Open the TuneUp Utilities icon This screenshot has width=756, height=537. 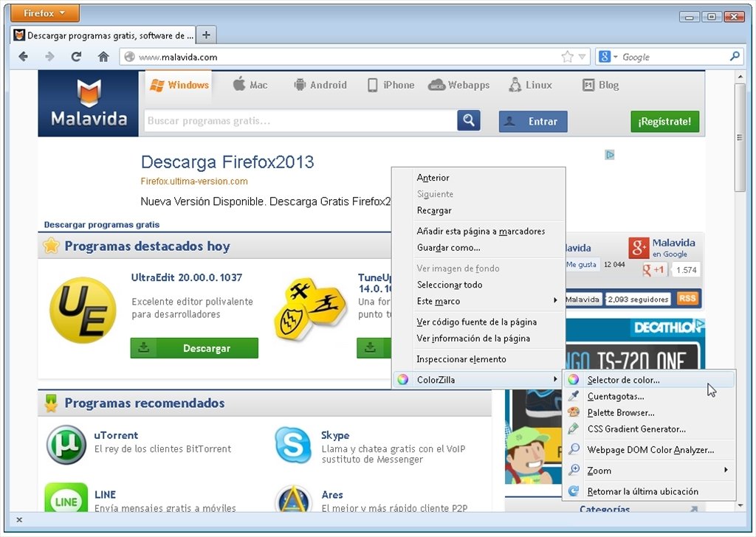click(309, 309)
